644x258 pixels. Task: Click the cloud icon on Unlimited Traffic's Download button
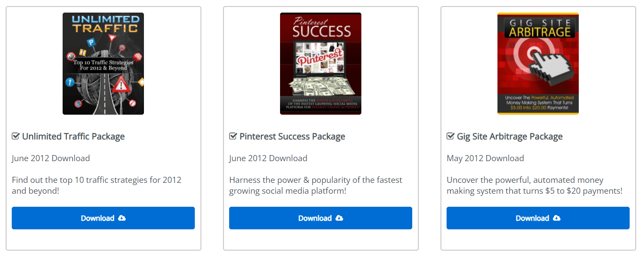coord(122,218)
